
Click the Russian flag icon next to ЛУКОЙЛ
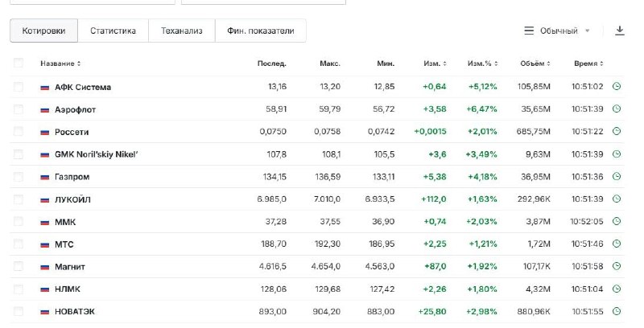pos(45,200)
